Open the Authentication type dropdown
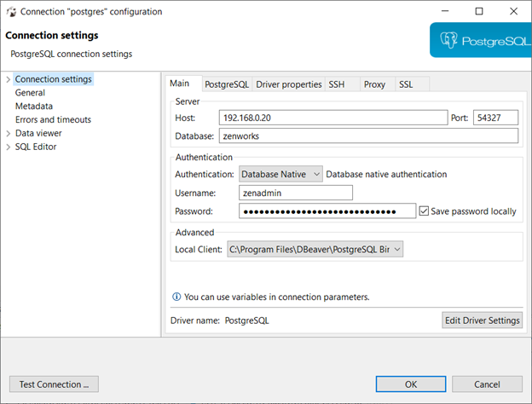The width and height of the screenshot is (532, 404). (x=280, y=174)
